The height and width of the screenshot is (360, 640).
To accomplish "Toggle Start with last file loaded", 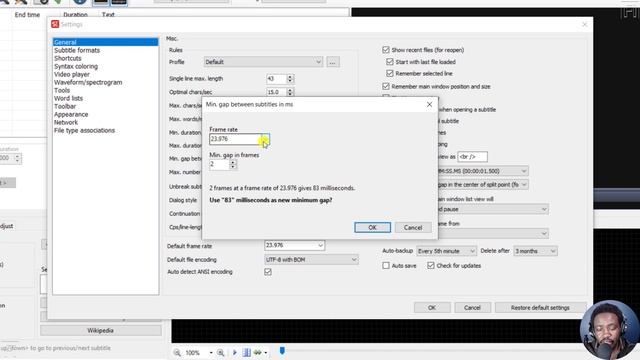I will coord(390,62).
